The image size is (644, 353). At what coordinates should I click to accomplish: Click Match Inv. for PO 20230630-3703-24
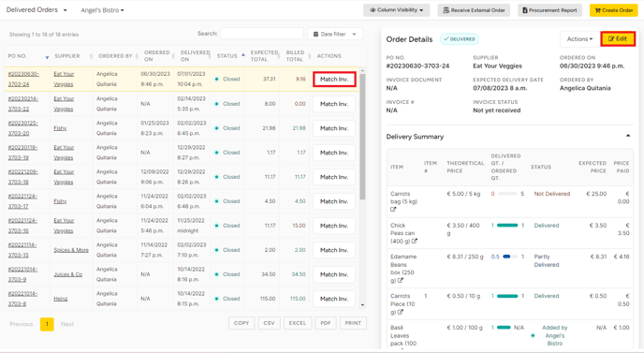coord(334,79)
